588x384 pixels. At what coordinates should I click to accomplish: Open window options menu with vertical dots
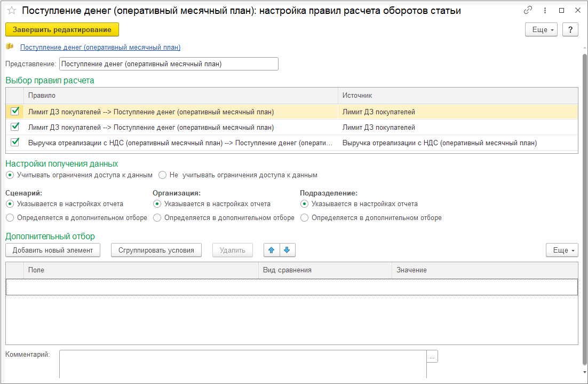(545, 10)
